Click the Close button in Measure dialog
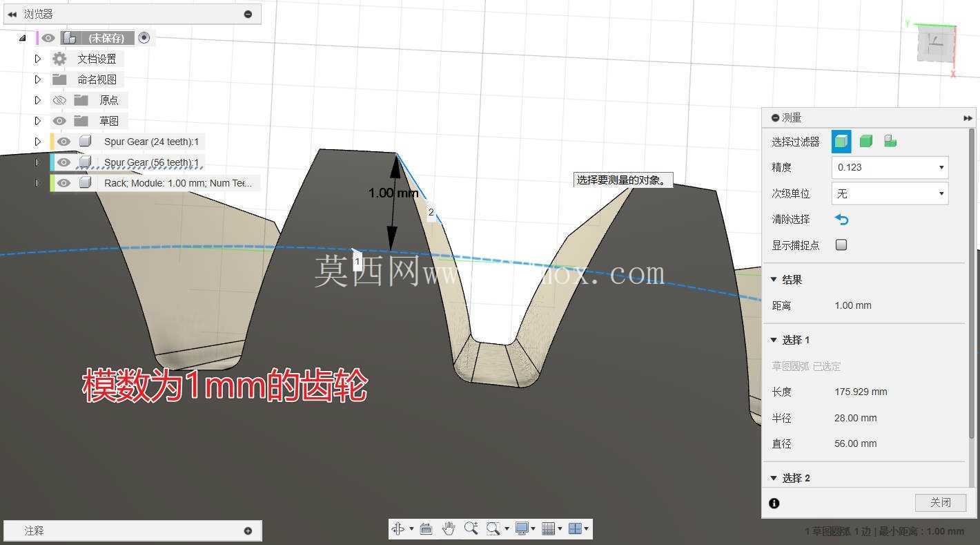This screenshot has width=980, height=545. pyautogui.click(x=940, y=503)
